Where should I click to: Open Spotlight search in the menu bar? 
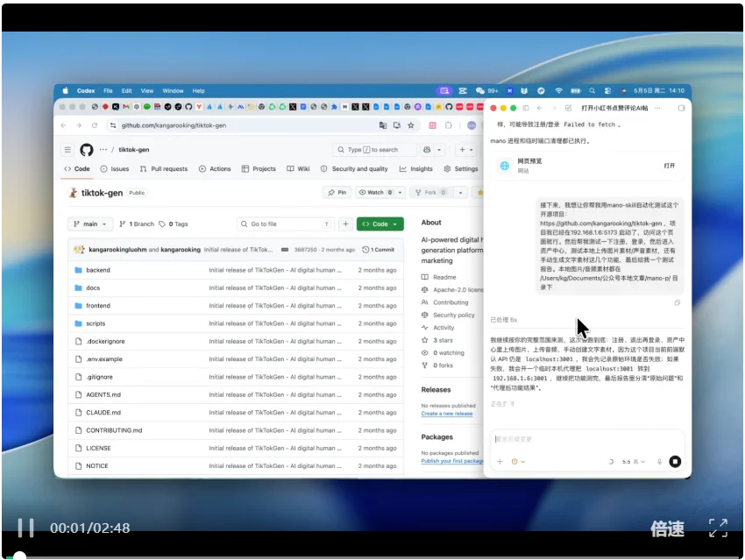coord(592,91)
